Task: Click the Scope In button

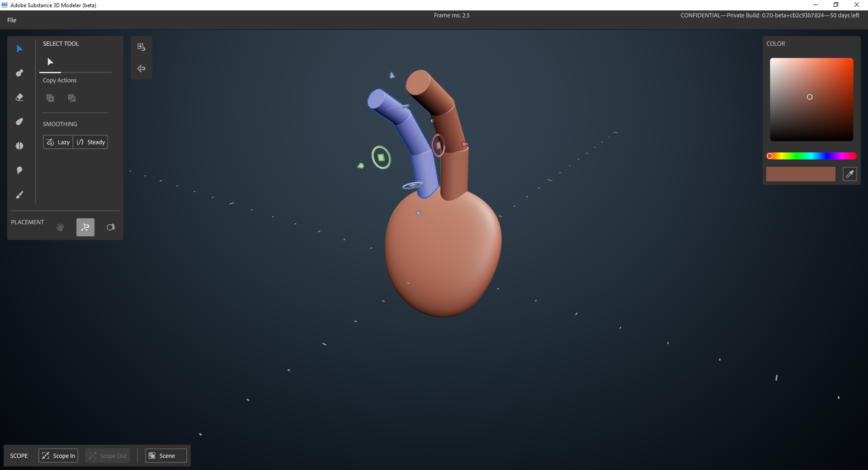Action: pyautogui.click(x=59, y=456)
